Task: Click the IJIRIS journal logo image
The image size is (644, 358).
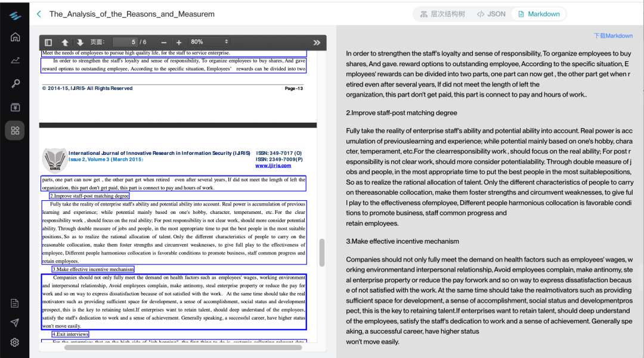Action: pos(55,160)
